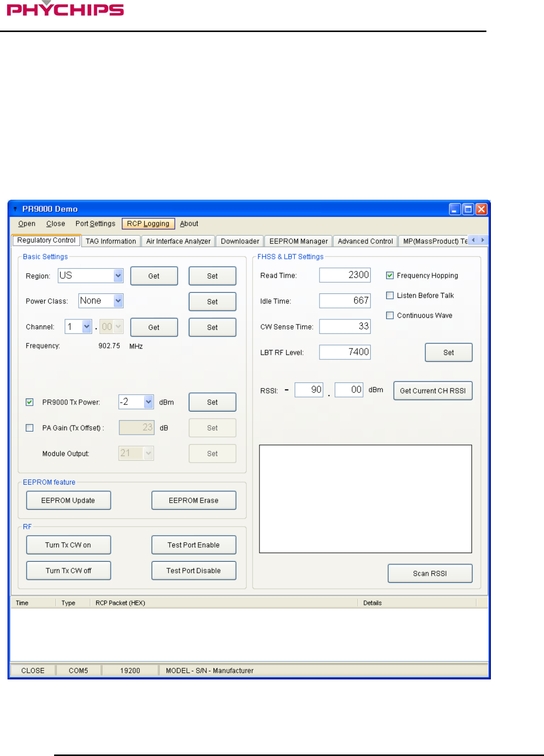
Task: Click Turn Tx CW off
Action: (68, 570)
